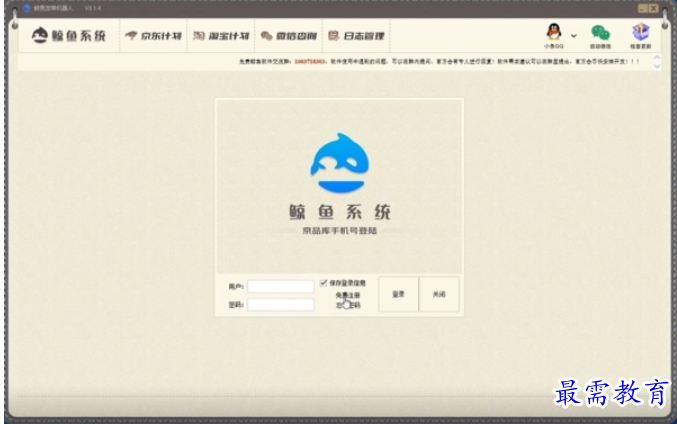677x424 pixels.
Task: Minimize the window from title bar
Action: (x=642, y=8)
